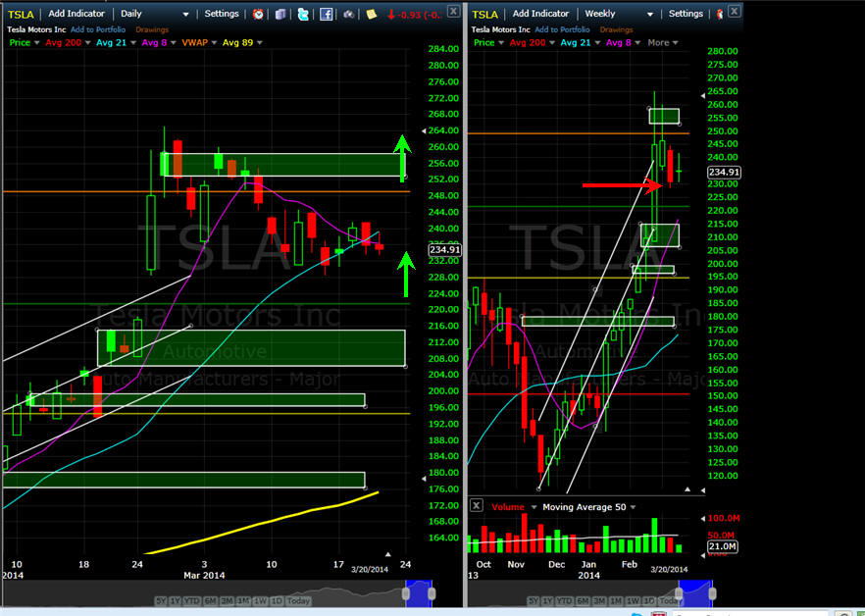865x616 pixels.
Task: Click Add to Portfolio link in Weekly chart
Action: (x=562, y=29)
